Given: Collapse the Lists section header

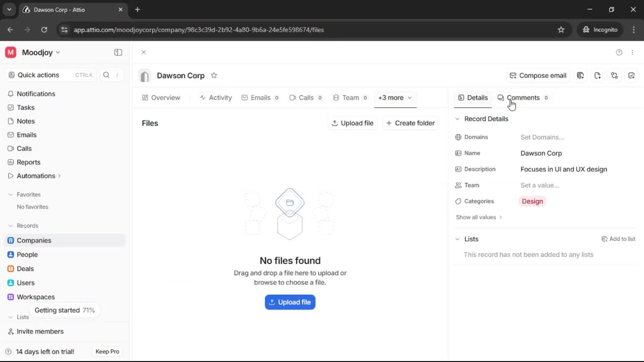Looking at the screenshot, I should coord(458,239).
